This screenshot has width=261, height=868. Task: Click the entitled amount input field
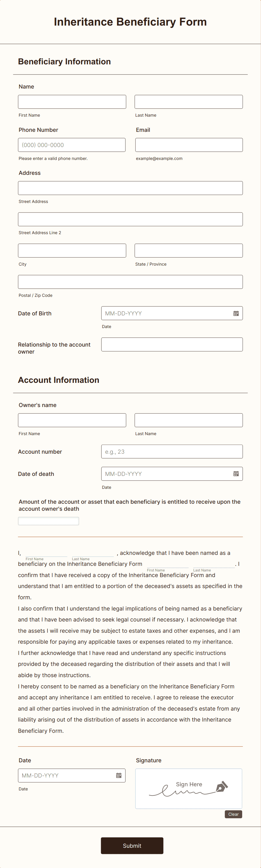(x=48, y=521)
